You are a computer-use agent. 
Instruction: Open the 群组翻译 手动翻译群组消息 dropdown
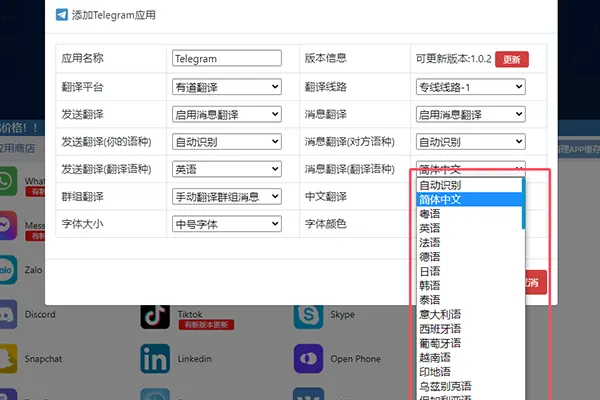(227, 196)
